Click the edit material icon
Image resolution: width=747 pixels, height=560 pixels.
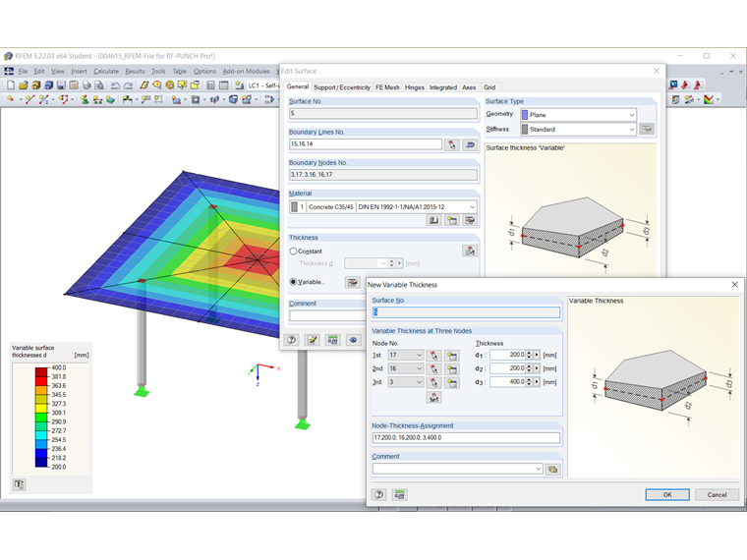point(470,220)
